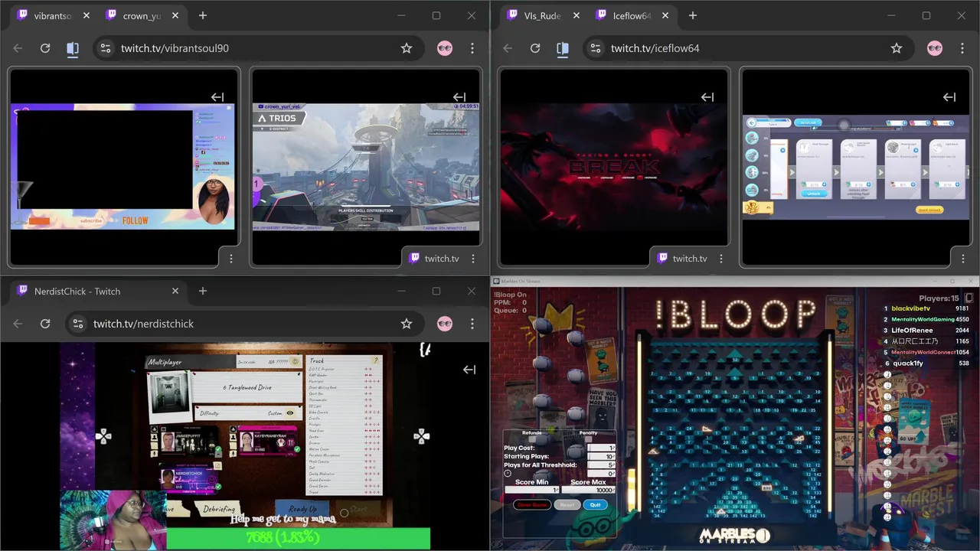This screenshot has height=551, width=980.
Task: Reload the iceflow64 Twitch page
Action: (535, 48)
